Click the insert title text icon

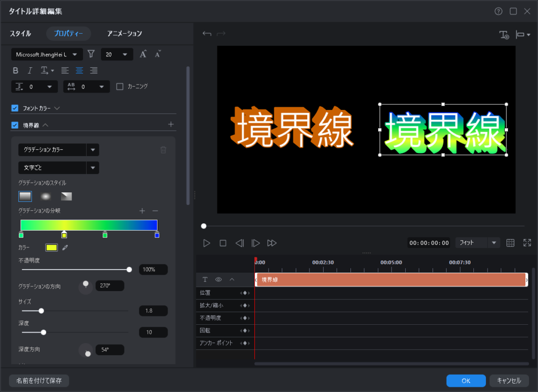504,35
